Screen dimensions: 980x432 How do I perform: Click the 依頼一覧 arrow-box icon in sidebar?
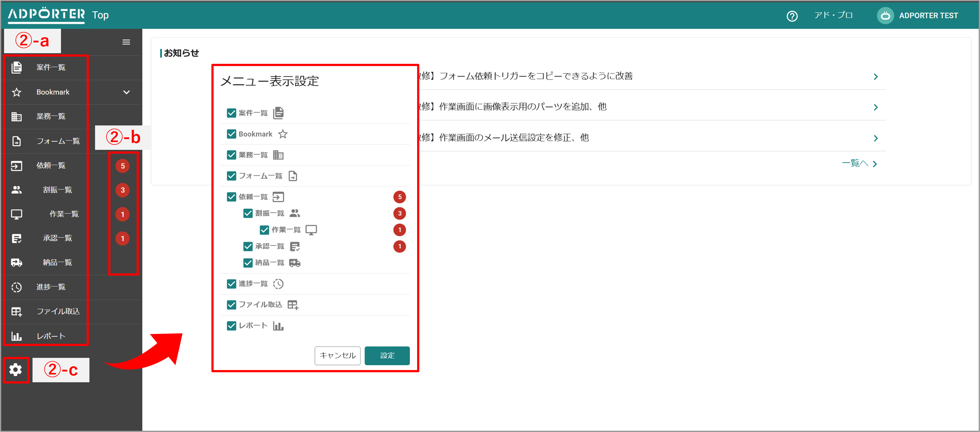(x=16, y=165)
